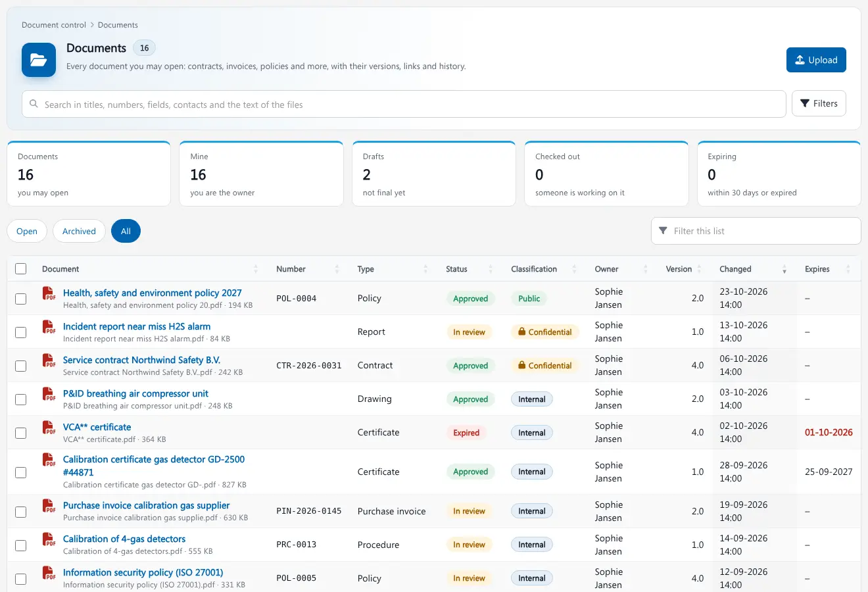Viewport: 868px width, 592px height.
Task: Click the Expired status badge for VCA** certificate
Action: pyautogui.click(x=466, y=433)
